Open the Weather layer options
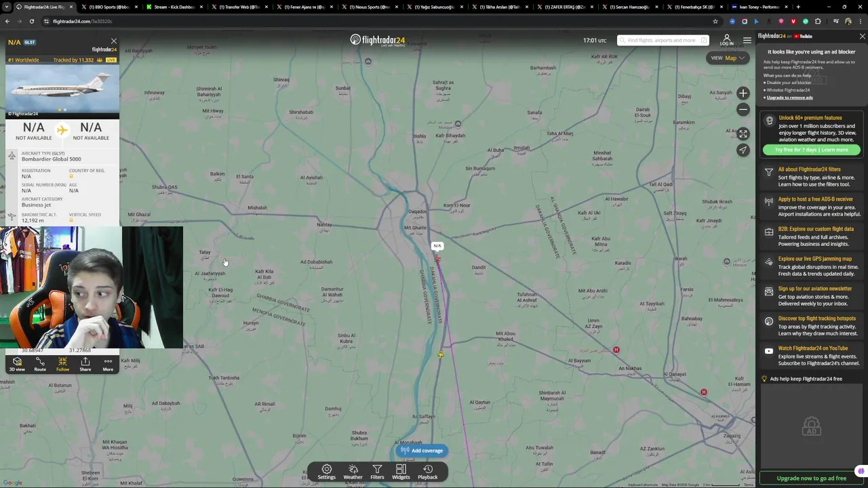The width and height of the screenshot is (868, 488). 353,472
